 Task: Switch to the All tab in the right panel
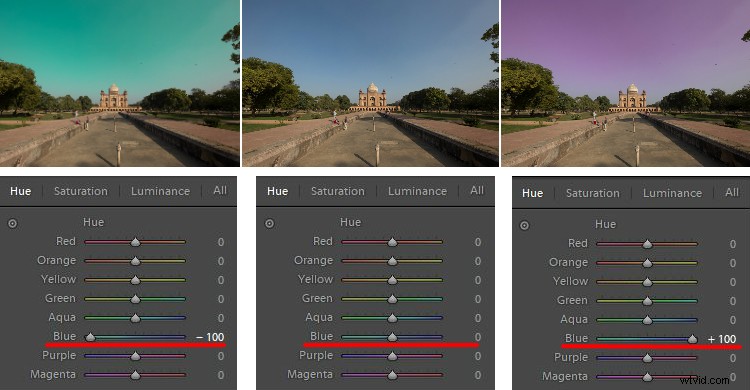pos(732,192)
